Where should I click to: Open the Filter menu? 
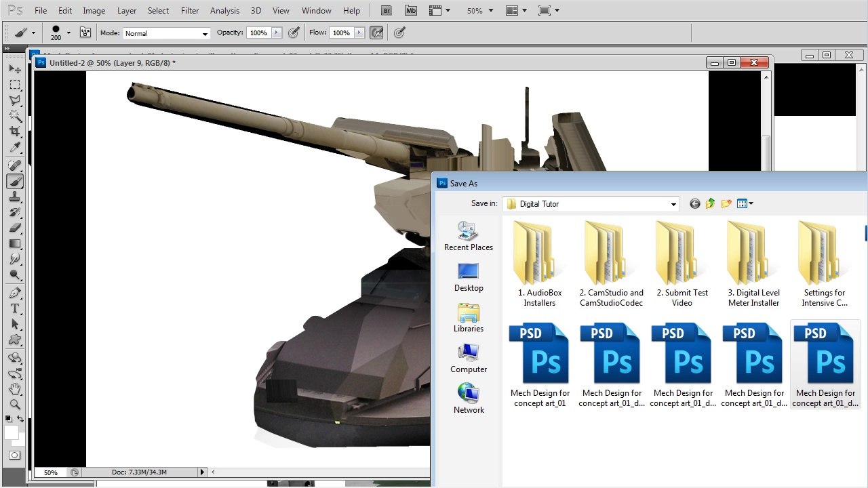[x=190, y=11]
